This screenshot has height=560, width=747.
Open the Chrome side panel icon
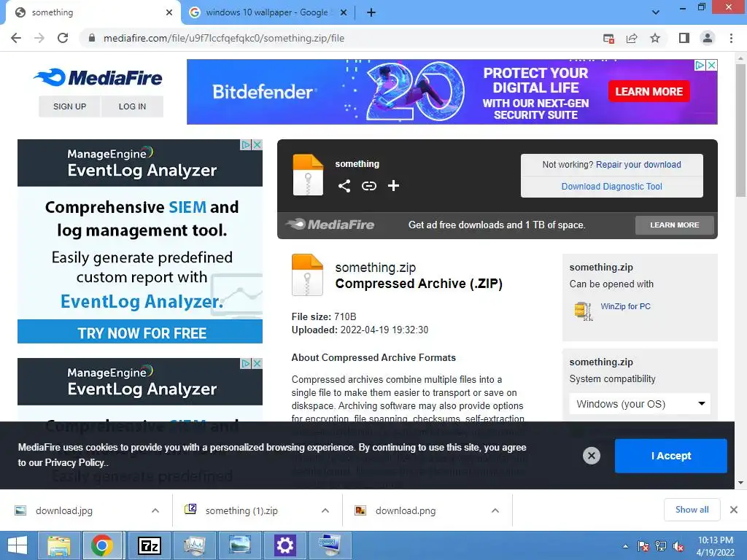pyautogui.click(x=684, y=38)
